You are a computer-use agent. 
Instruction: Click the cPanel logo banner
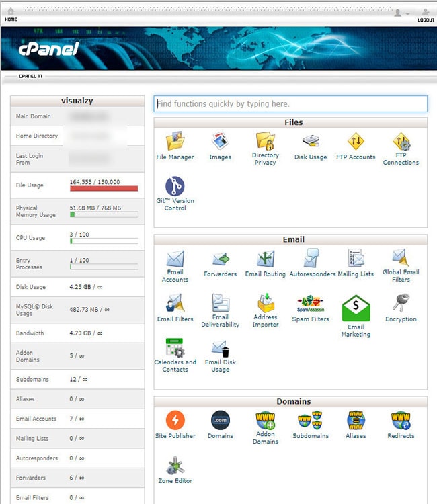coord(48,49)
